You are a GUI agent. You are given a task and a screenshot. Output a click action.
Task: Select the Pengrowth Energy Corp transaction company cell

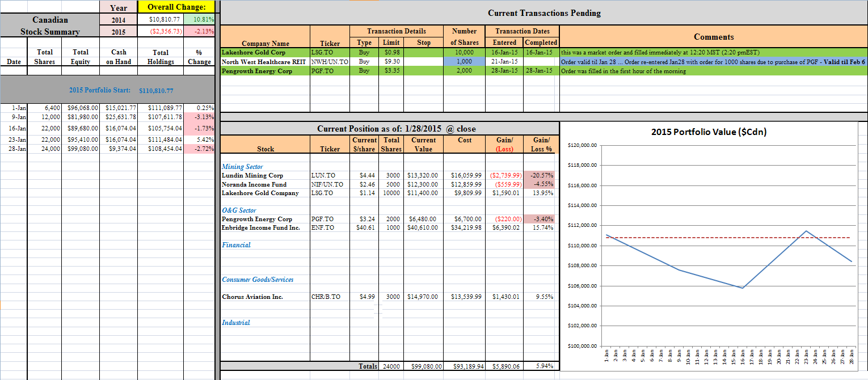click(x=265, y=71)
